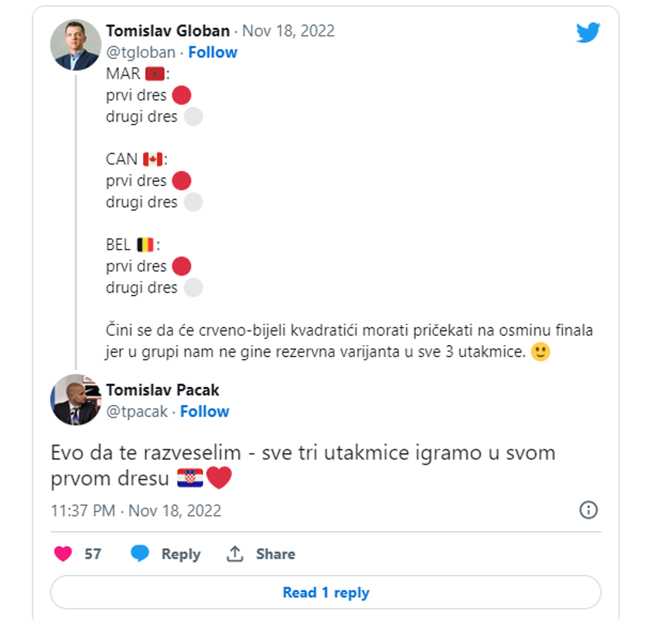
Task: Click the blue reply speech bubble icon
Action: click(139, 553)
